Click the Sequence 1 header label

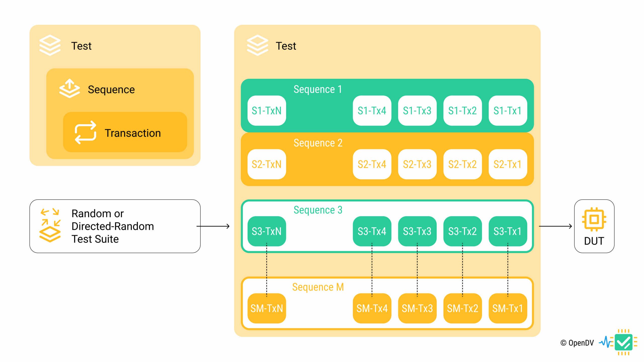[318, 89]
